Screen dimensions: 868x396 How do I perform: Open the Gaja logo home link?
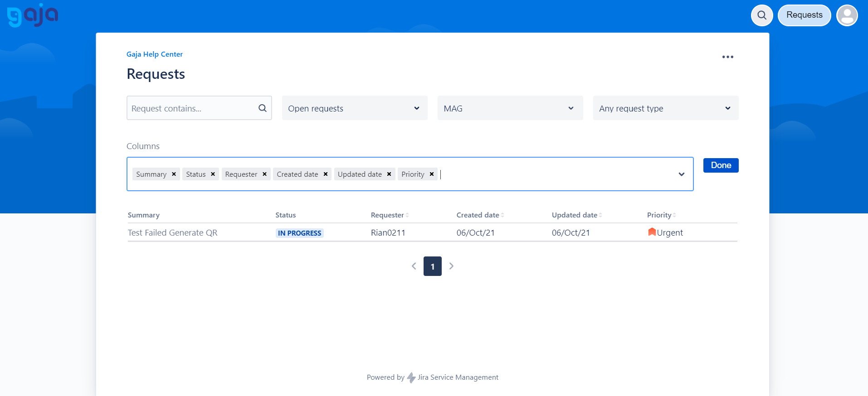pyautogui.click(x=32, y=15)
